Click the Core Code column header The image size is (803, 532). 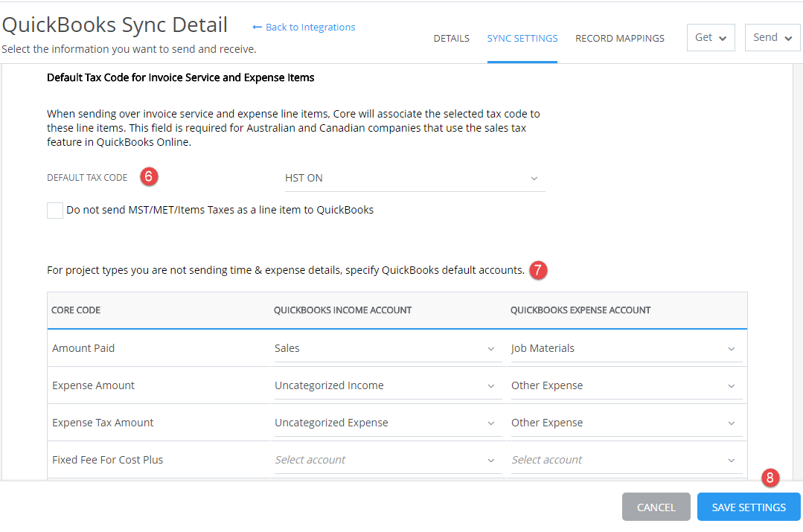[76, 310]
